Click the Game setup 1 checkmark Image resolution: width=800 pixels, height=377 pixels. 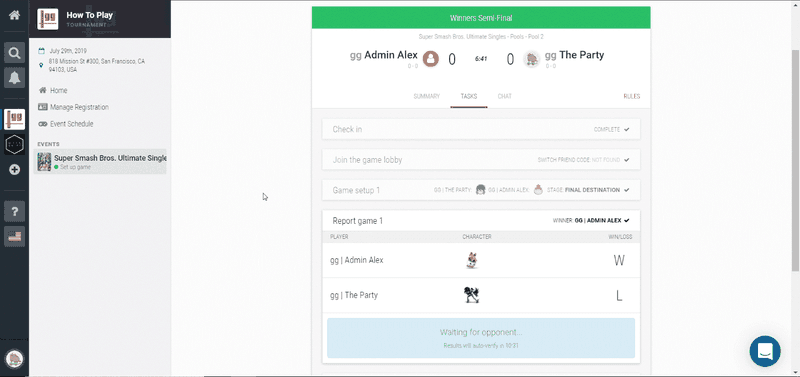point(627,190)
